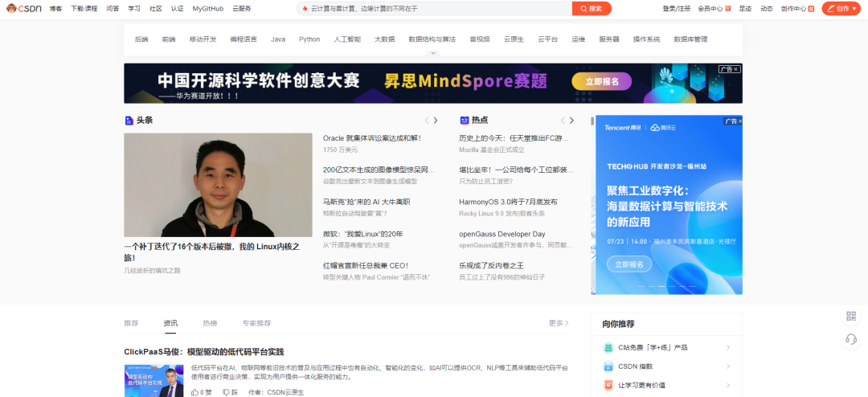This screenshot has height=397, width=868.
Task: Dislike the ClickPaaS article with 踩 icon
Action: [x=226, y=392]
